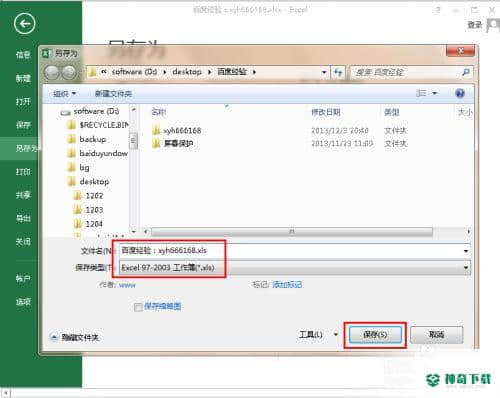Choose 关闭 in the Excel sidebar
Screen dimensions: 500x398
23,242
